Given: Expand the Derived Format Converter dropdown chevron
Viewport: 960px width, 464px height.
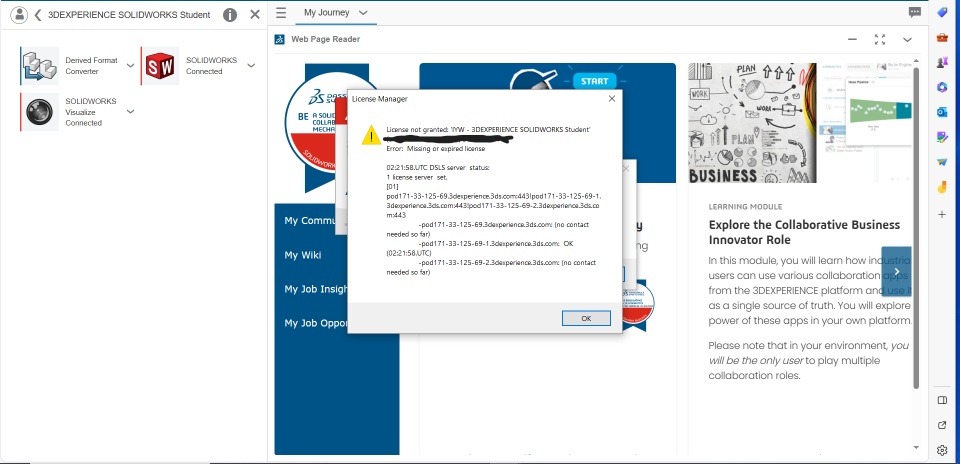Looking at the screenshot, I should point(130,65).
